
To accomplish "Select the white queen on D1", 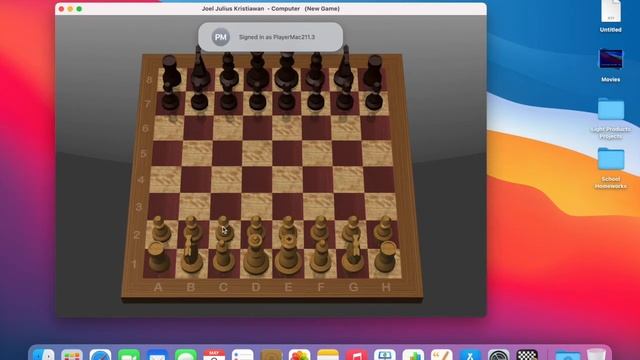I will (256, 255).
